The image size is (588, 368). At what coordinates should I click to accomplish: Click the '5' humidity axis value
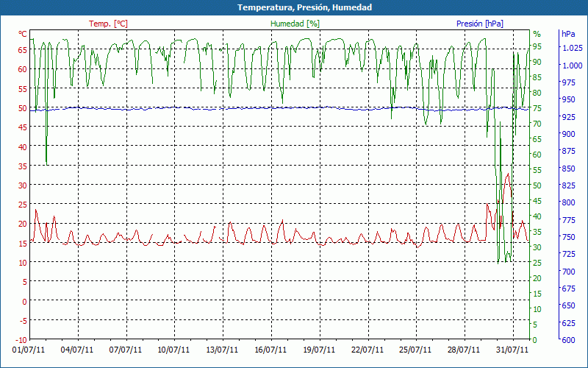coord(535,325)
